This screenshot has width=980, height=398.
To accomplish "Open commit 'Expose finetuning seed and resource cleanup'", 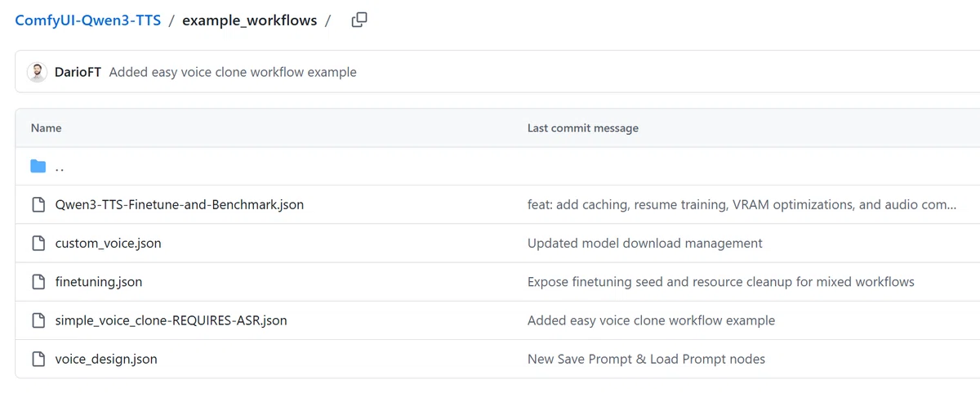I will pyautogui.click(x=721, y=282).
